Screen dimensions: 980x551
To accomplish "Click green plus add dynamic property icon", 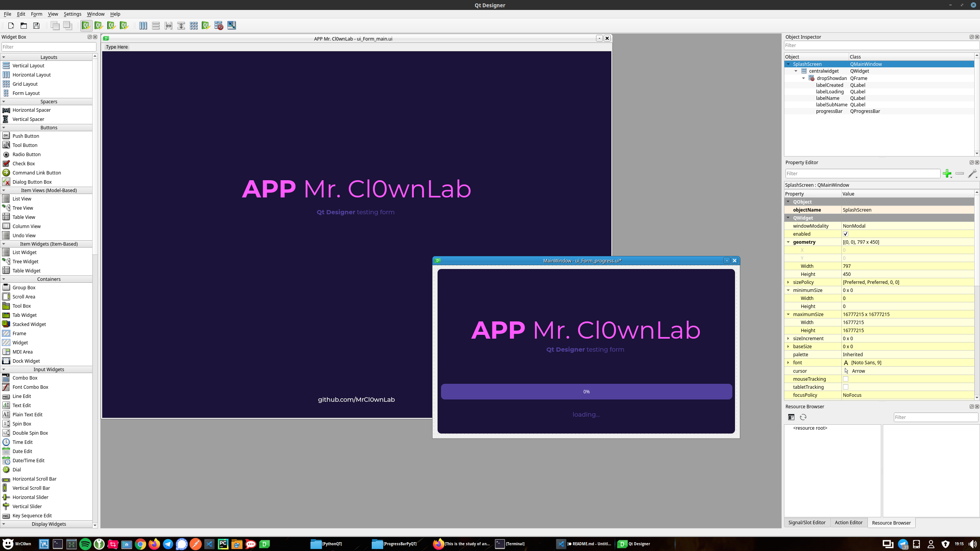I will (x=947, y=173).
